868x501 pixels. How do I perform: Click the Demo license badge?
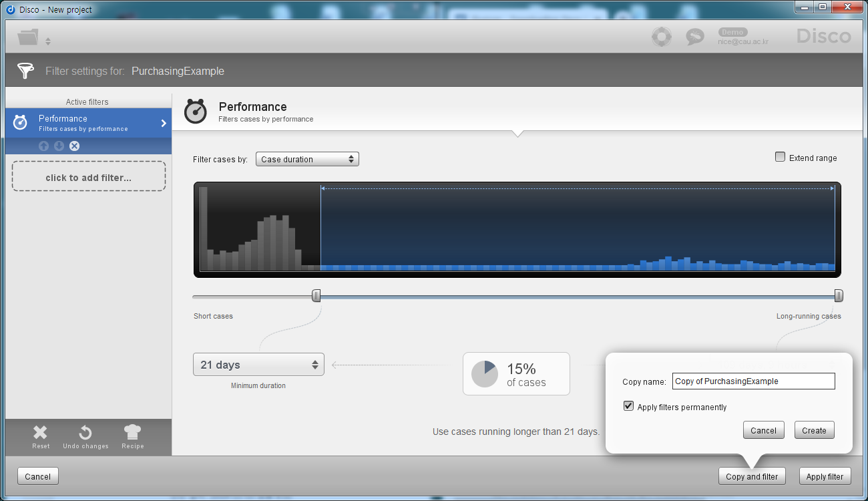pos(732,32)
